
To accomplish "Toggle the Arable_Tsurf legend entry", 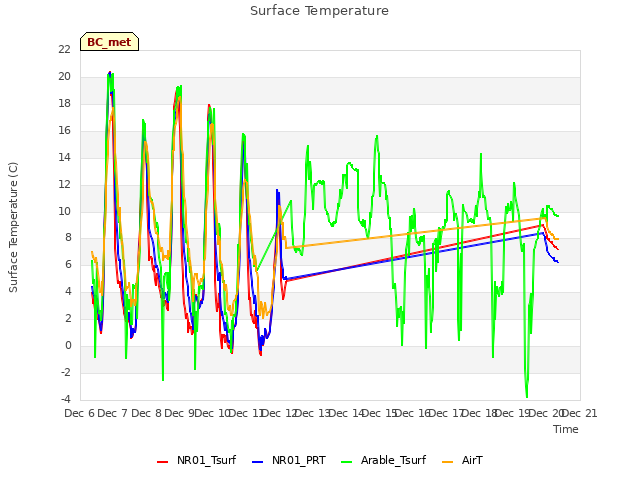I will tap(384, 460).
